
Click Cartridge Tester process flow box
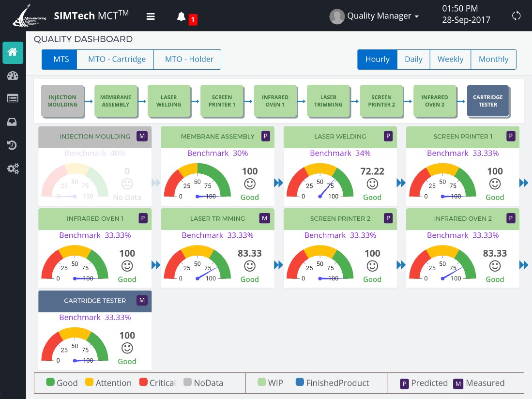click(x=487, y=101)
